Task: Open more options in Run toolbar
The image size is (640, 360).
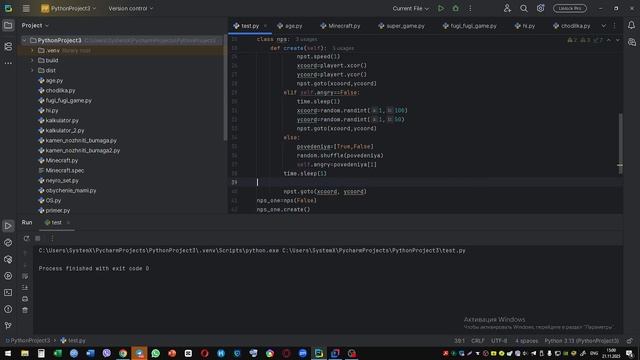Action: (52, 238)
